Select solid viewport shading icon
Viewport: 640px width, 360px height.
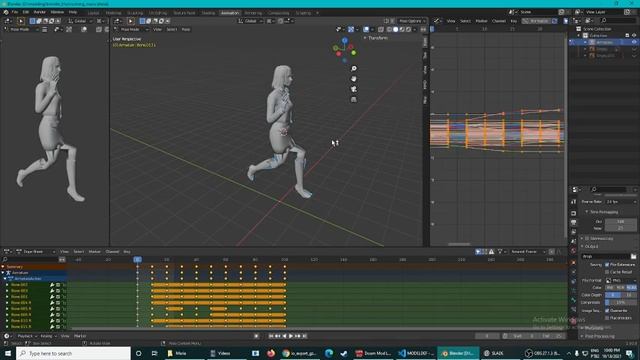[x=396, y=29]
